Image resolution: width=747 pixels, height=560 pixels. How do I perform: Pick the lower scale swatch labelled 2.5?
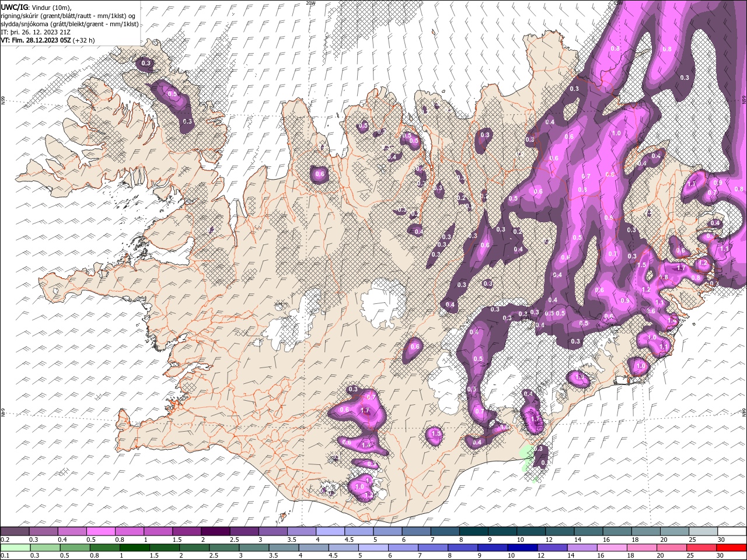coord(224,548)
